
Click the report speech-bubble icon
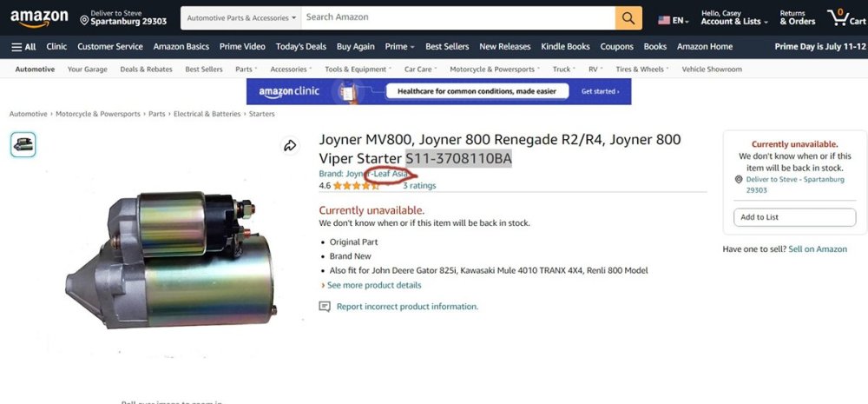click(x=325, y=307)
